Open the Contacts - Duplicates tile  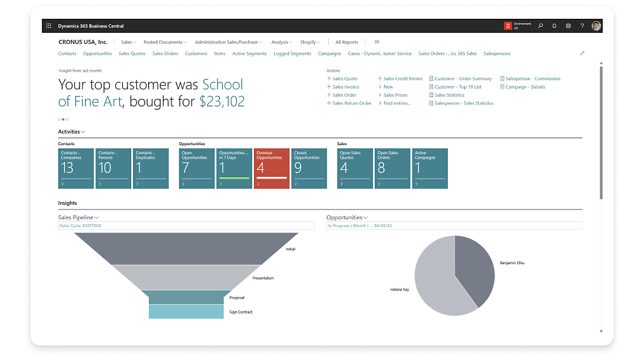[x=151, y=168]
